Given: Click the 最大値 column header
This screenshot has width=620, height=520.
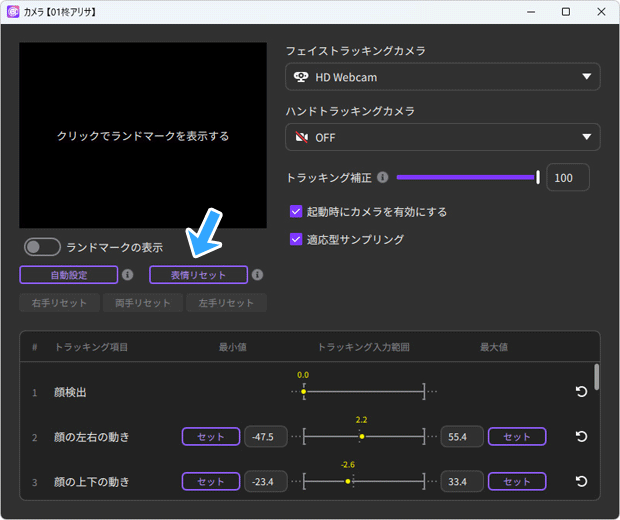Looking at the screenshot, I should 494,347.
